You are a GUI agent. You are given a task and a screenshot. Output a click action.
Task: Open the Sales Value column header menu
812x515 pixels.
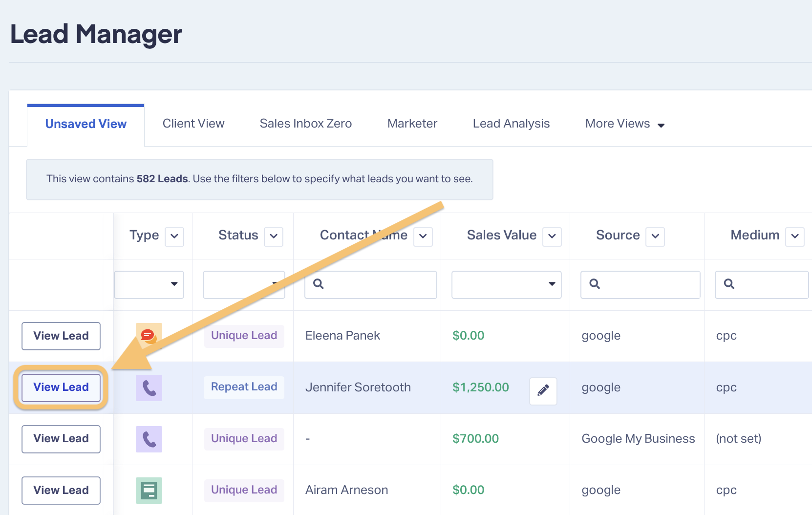552,236
